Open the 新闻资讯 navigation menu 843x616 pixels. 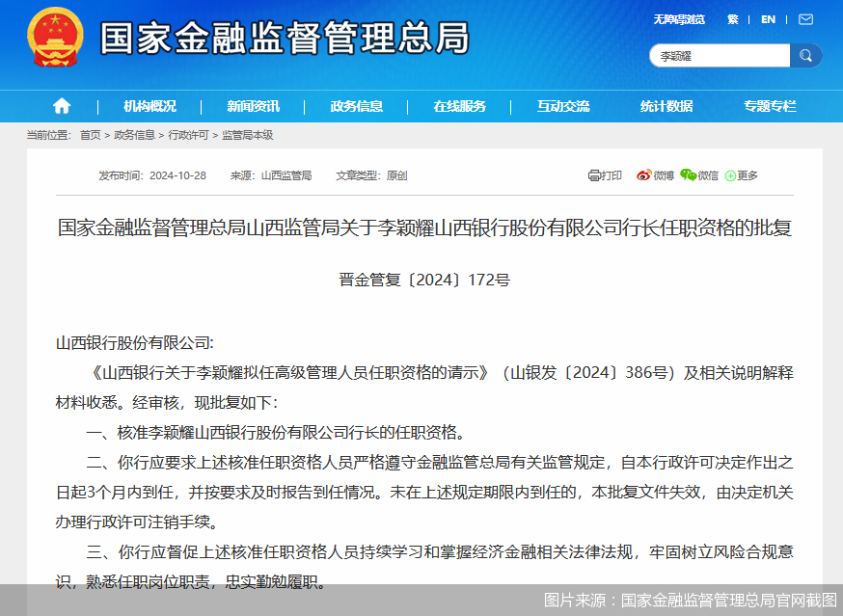tap(252, 106)
